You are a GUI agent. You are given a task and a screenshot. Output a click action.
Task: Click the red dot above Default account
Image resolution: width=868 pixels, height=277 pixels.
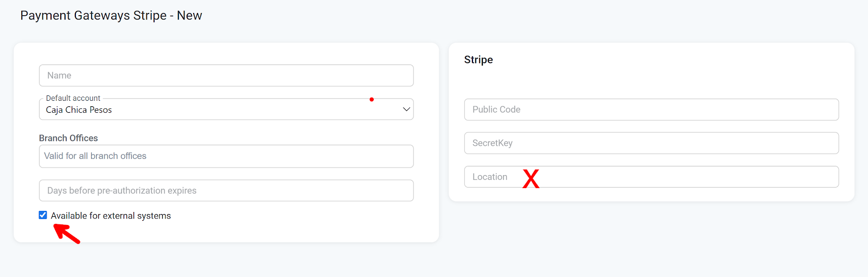pos(372,99)
